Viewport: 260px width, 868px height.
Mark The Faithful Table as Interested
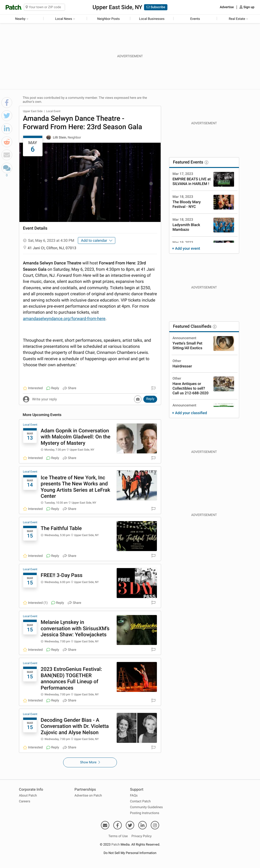(x=33, y=556)
